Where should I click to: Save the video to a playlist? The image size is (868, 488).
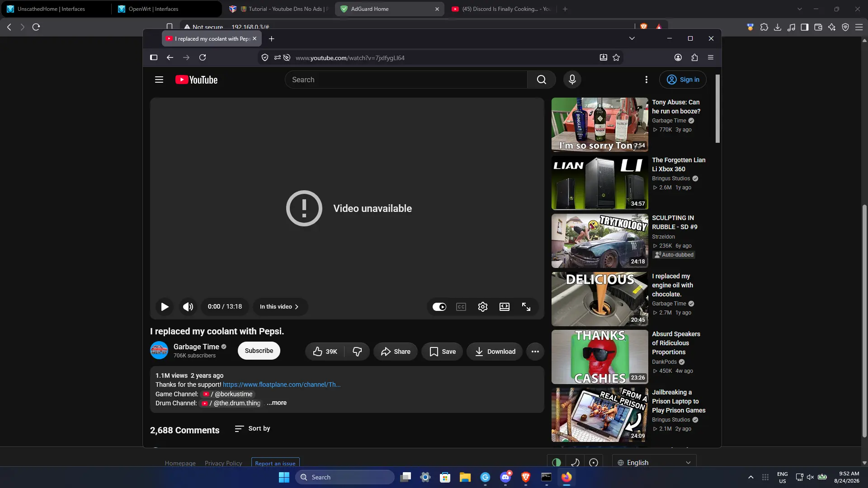(x=442, y=352)
